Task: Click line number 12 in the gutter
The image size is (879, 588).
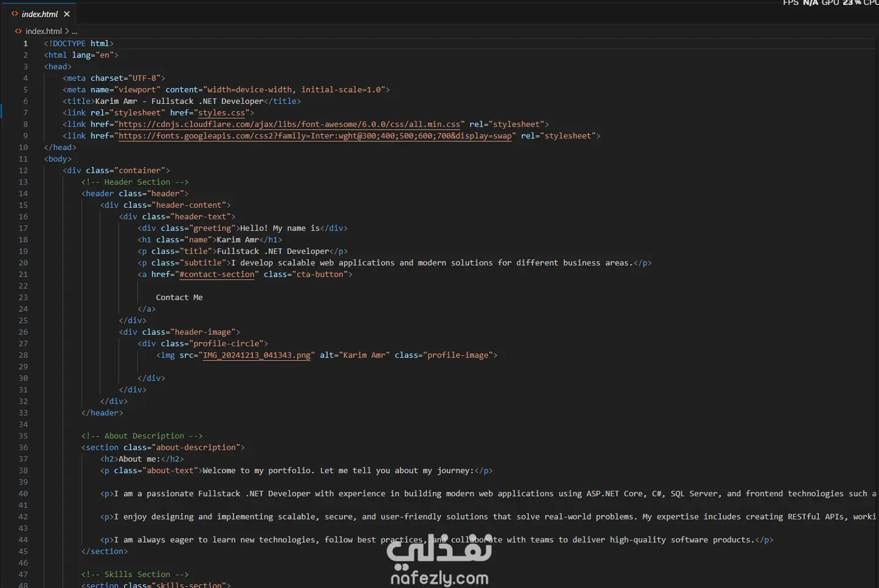Action: click(23, 171)
